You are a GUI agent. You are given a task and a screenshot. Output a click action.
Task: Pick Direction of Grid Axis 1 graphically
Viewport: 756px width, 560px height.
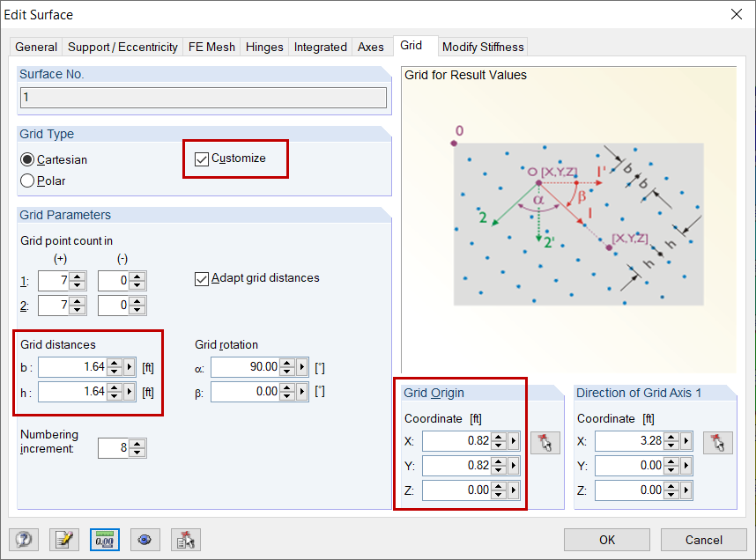pos(717,443)
